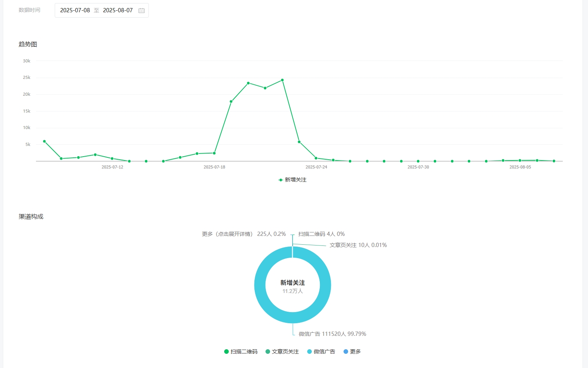Viewport: 588px width, 368px height.
Task: Open the calendar icon in date picker
Action: (x=142, y=10)
